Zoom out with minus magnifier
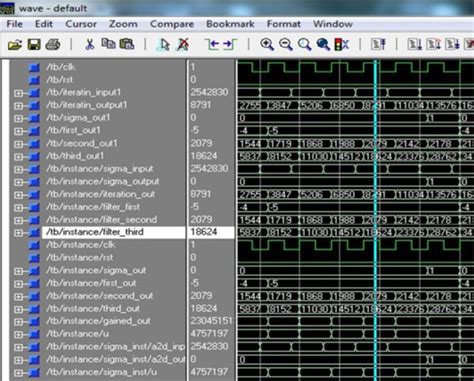The height and width of the screenshot is (381, 474). (x=286, y=44)
